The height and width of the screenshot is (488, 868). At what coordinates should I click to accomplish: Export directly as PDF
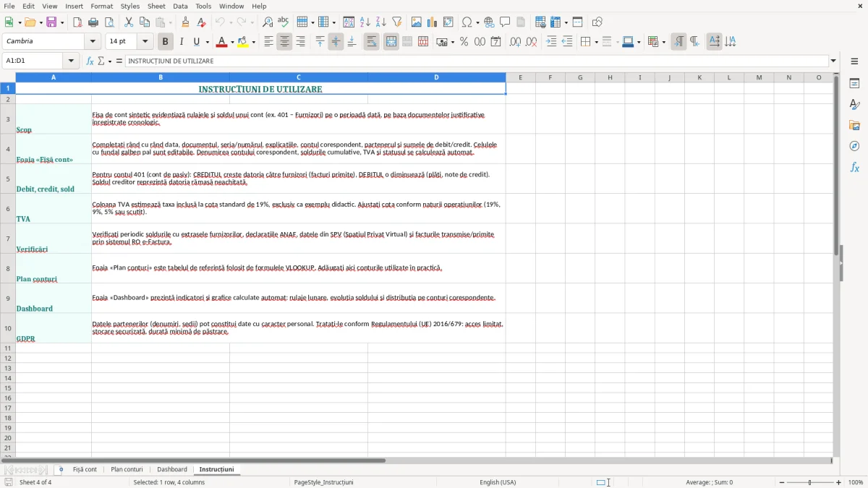coord(77,22)
